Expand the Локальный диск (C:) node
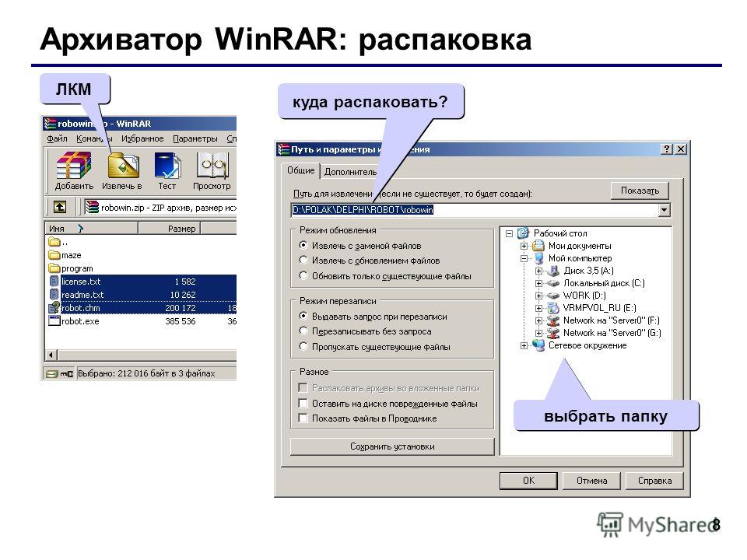This screenshot has width=747, height=560. 538,283
